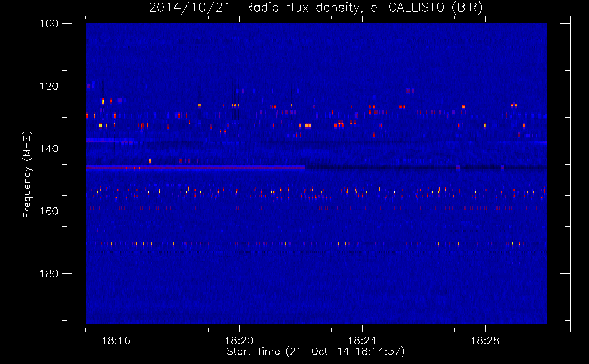Select the '180' frequency axis label
The width and height of the screenshot is (589, 364).
(x=49, y=274)
